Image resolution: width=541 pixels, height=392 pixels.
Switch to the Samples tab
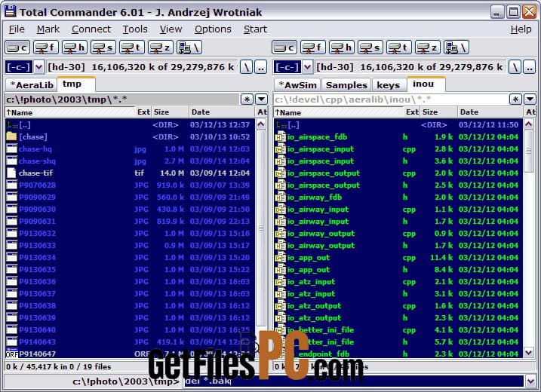pos(346,85)
